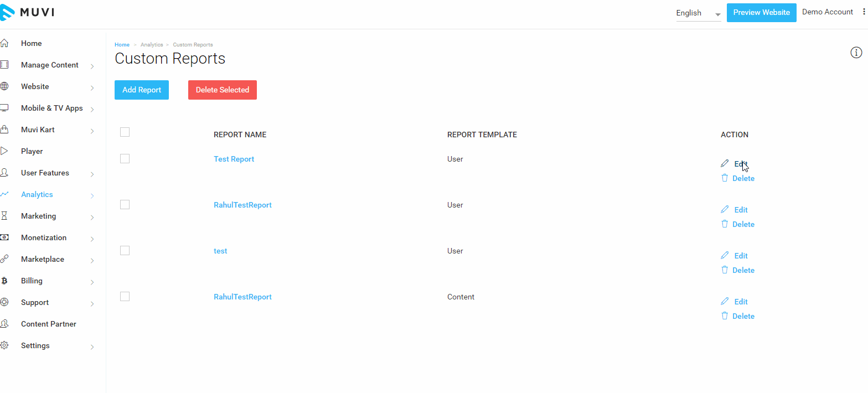
Task: Select Billing in the sidebar menu
Action: pos(32,281)
